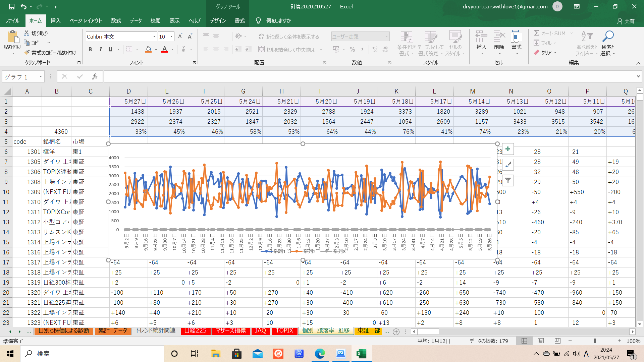Switch to the TOPIX sheet tab
Image resolution: width=644 pixels, height=362 pixels.
pyautogui.click(x=284, y=331)
